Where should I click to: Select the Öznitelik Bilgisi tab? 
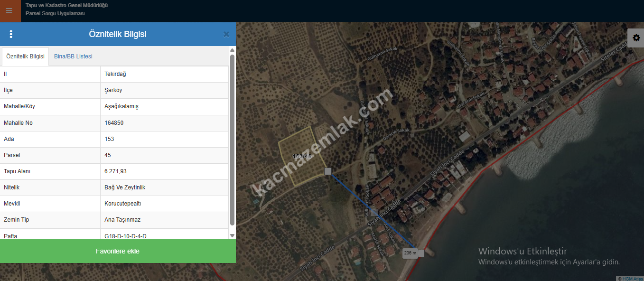(x=25, y=56)
